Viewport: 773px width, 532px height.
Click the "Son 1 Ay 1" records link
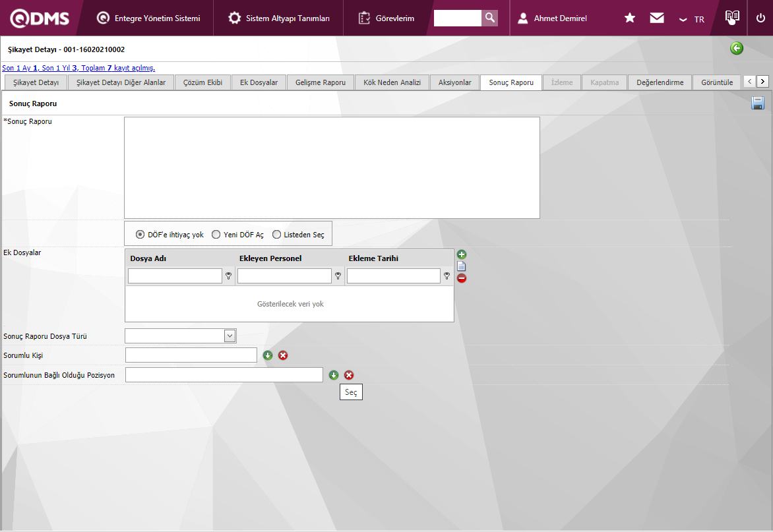coord(20,68)
